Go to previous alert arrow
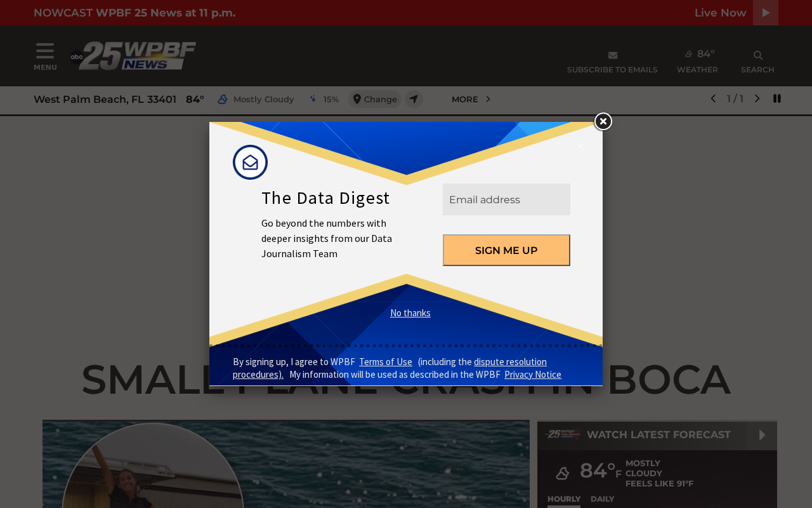Image resolution: width=812 pixels, height=508 pixels. tap(713, 98)
